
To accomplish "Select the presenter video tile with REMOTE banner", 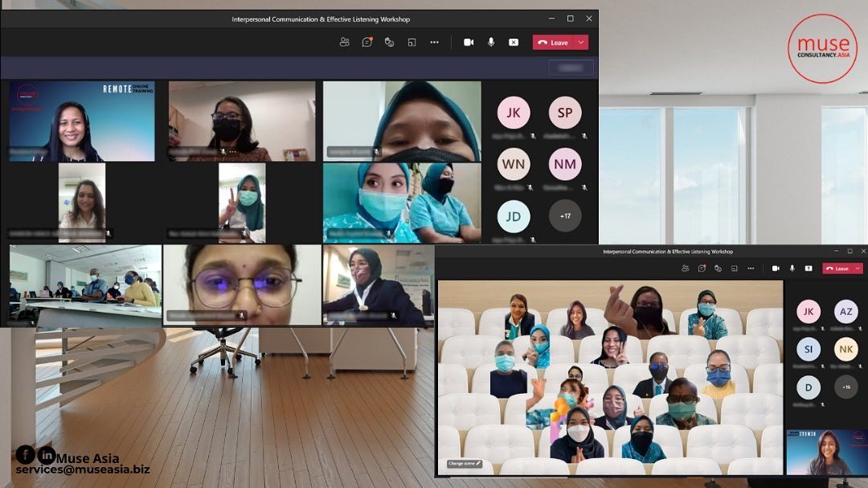I will pyautogui.click(x=82, y=121).
